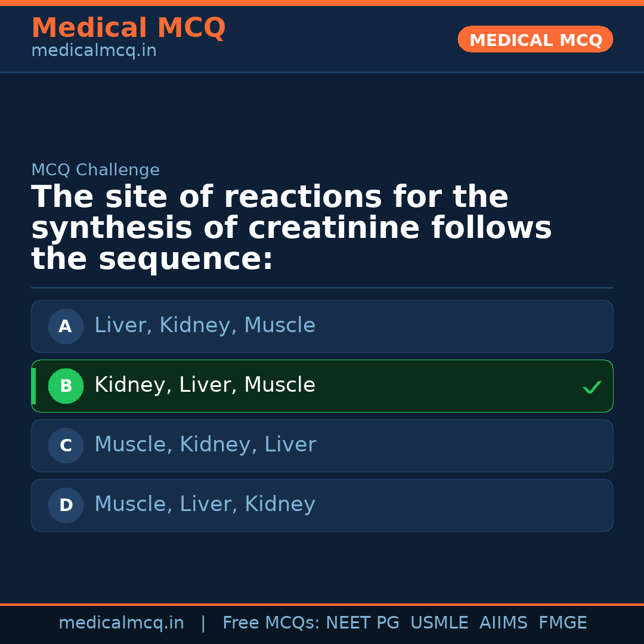Viewport: 644px width, 644px height.
Task: Choose the option Liver, Kidney, Muscle
Action: point(205,326)
